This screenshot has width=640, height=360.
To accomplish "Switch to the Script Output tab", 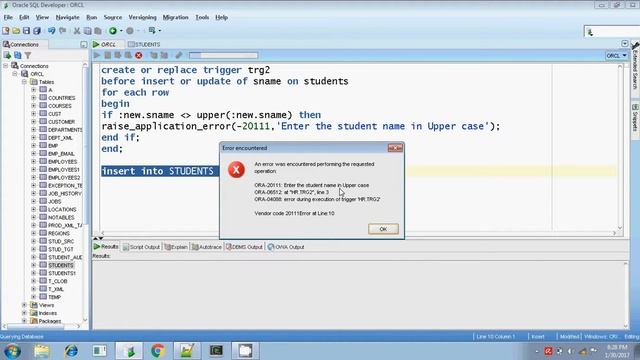I will (x=141, y=247).
